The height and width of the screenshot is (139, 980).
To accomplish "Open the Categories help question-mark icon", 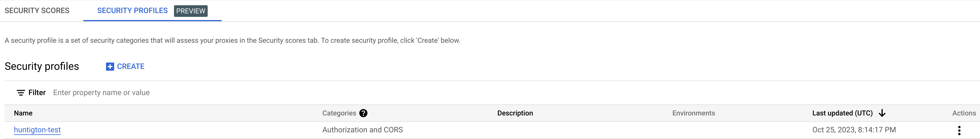I will [363, 113].
